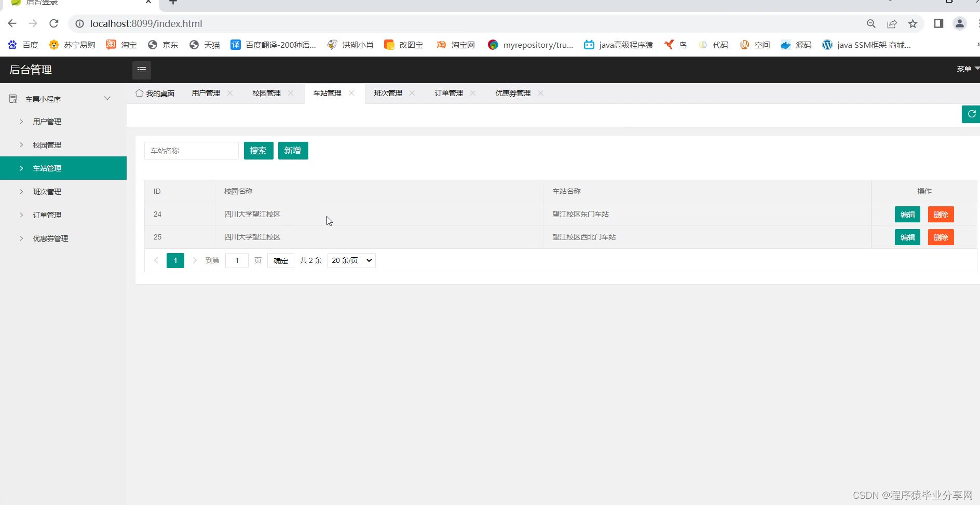Screen dimensions: 980x505
Task: Close the 校园管理 tab
Action: [x=291, y=93]
